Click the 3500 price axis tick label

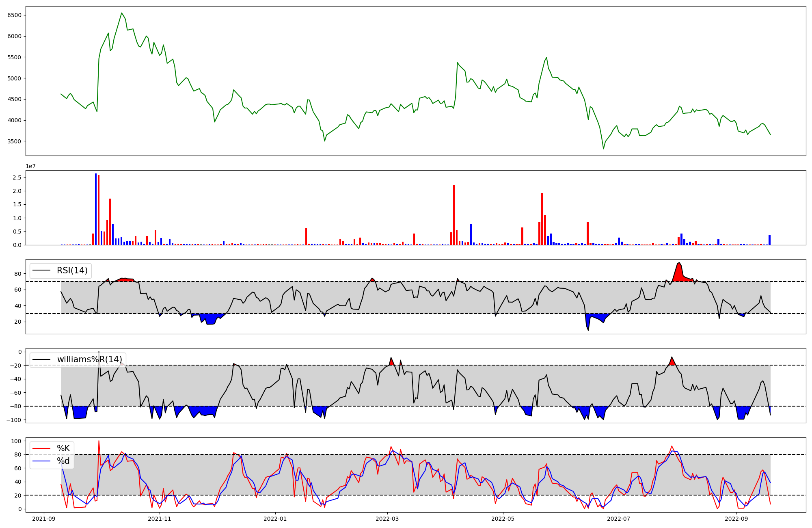coord(14,141)
